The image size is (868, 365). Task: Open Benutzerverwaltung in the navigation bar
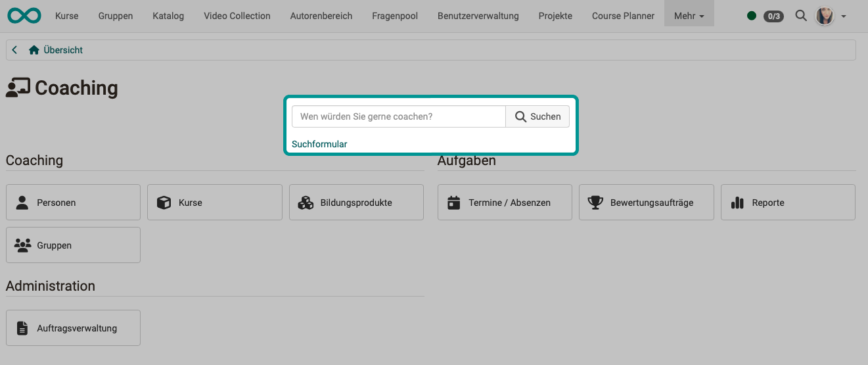point(478,16)
